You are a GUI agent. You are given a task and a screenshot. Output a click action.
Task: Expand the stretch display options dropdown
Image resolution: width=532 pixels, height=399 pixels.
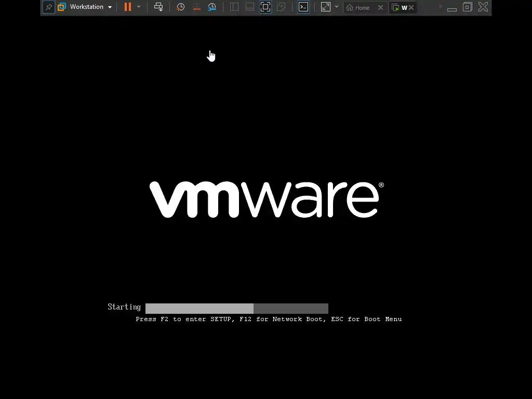[337, 7]
